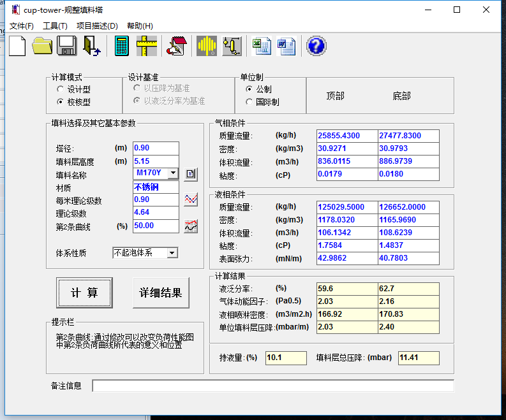Export results to Word icon
This screenshot has height=420, width=506.
286,46
